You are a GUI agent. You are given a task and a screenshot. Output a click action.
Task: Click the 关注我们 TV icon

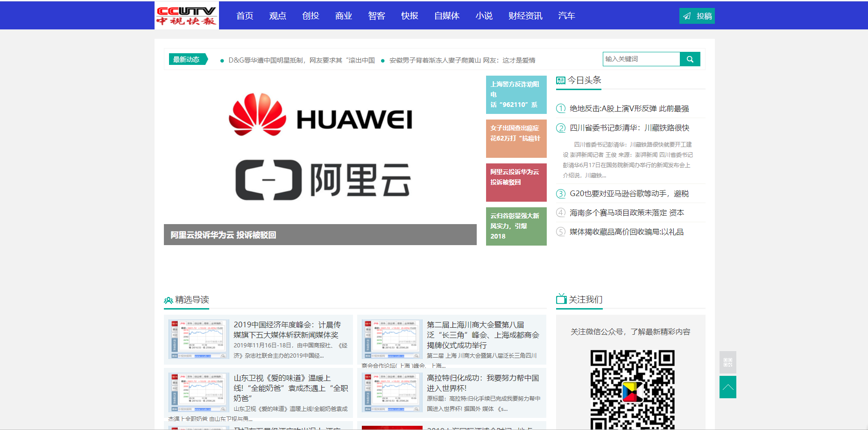point(561,299)
